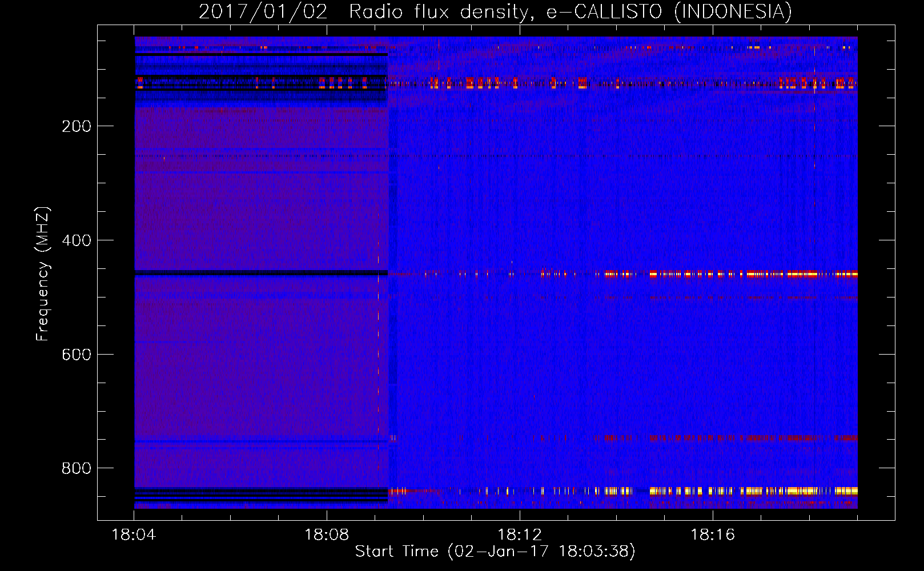This screenshot has width=924, height=571.
Task: Click the 800 frequency tick label
Action: click(x=77, y=468)
